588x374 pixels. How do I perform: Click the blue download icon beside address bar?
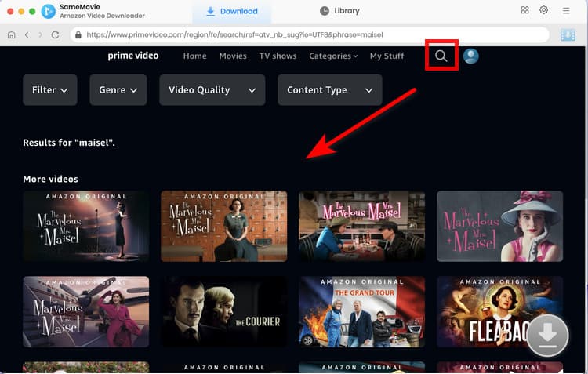[x=568, y=34]
